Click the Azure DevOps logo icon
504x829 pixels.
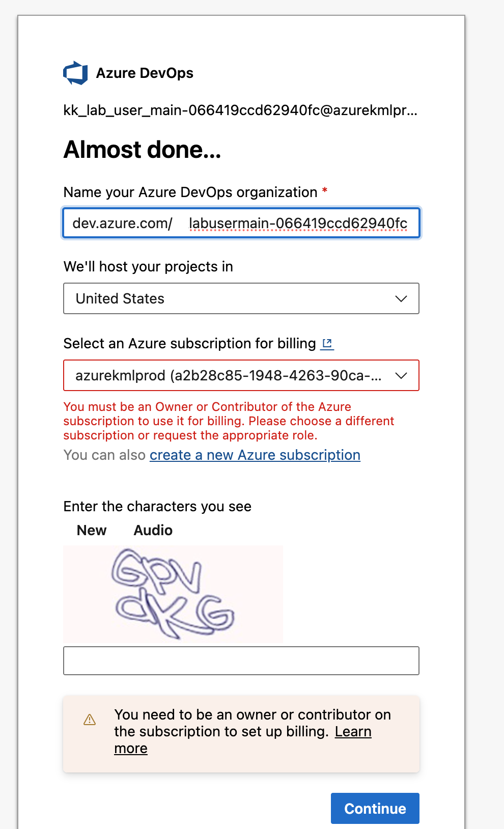tap(75, 73)
